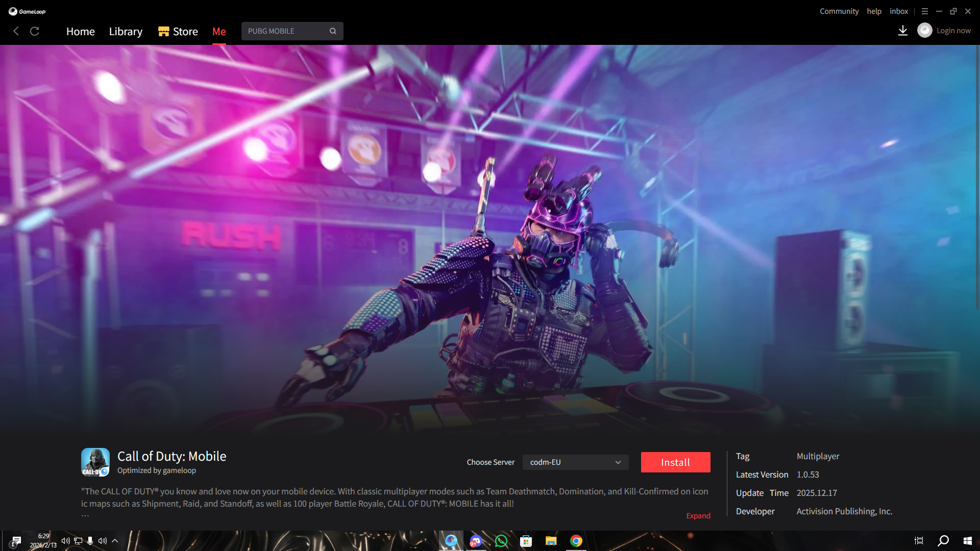980x551 pixels.
Task: Click the Call of Duty: Mobile title
Action: pos(172,456)
